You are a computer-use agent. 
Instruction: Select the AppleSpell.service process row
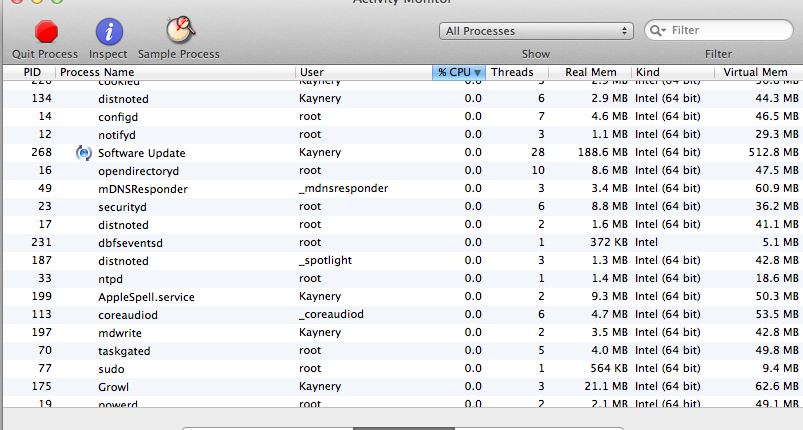click(403, 296)
